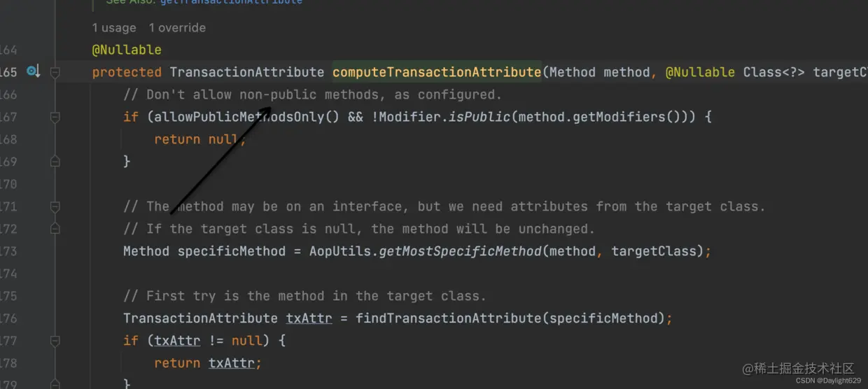This screenshot has width=868, height=389.
Task: Click the specificMethod variable declaration
Action: 232,251
